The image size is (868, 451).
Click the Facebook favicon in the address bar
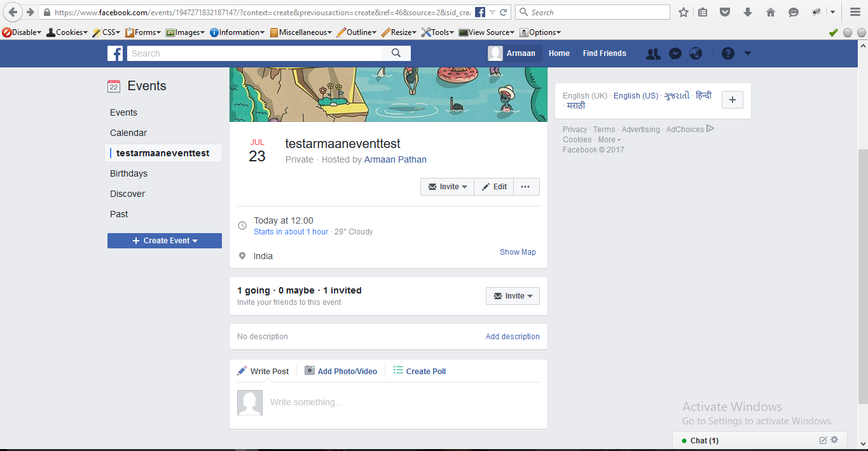481,12
